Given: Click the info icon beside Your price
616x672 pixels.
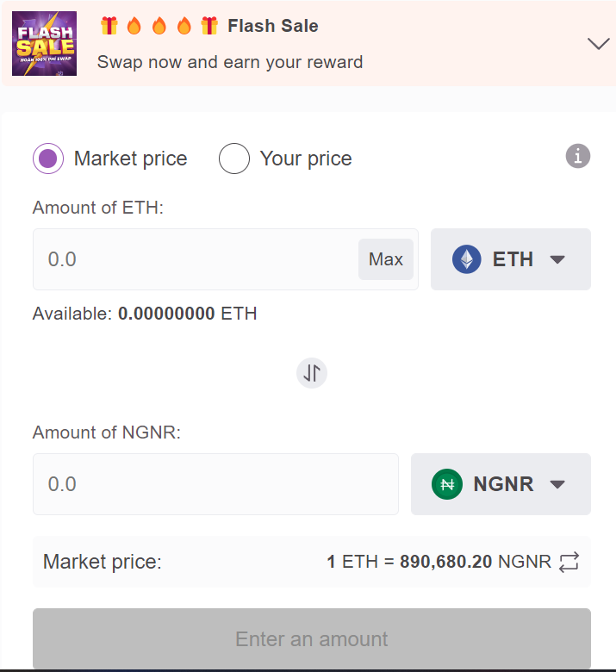Looking at the screenshot, I should pos(578,156).
